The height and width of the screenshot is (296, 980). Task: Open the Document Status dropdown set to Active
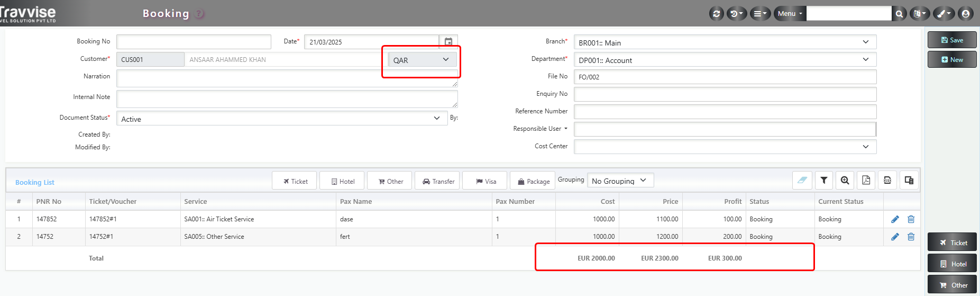coord(281,119)
